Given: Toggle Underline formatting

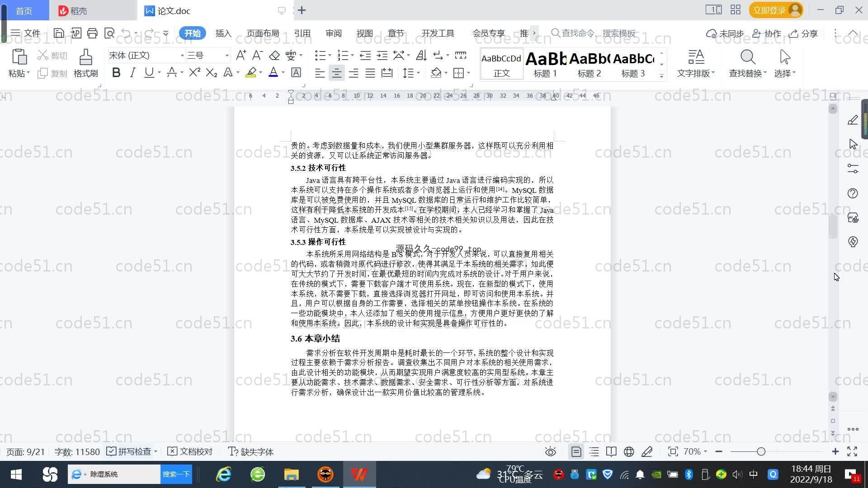Looking at the screenshot, I should coord(149,72).
